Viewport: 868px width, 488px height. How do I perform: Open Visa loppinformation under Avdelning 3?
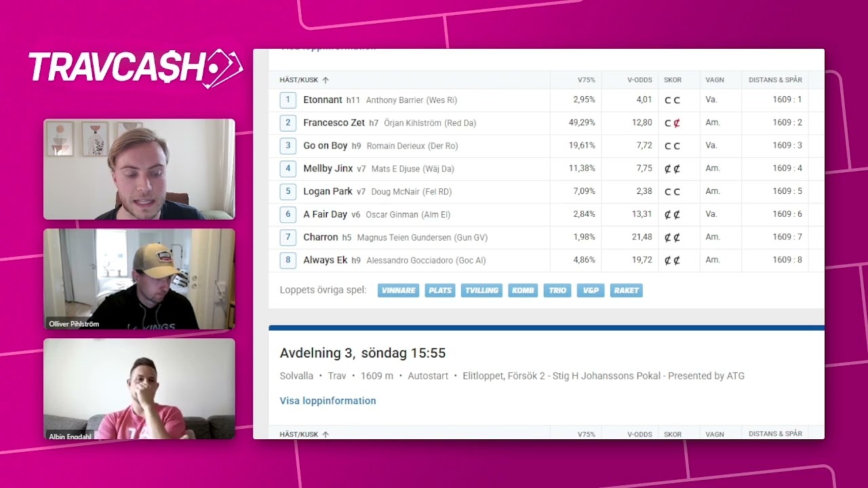[328, 401]
